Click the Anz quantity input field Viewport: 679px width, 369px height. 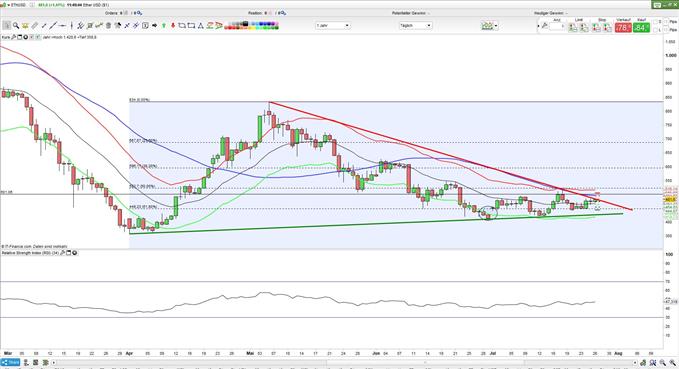557,26
